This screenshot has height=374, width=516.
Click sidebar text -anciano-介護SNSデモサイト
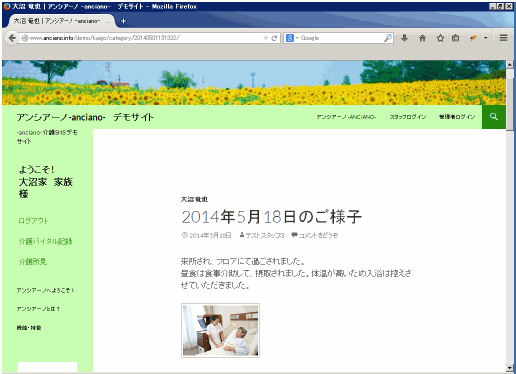pos(47,137)
